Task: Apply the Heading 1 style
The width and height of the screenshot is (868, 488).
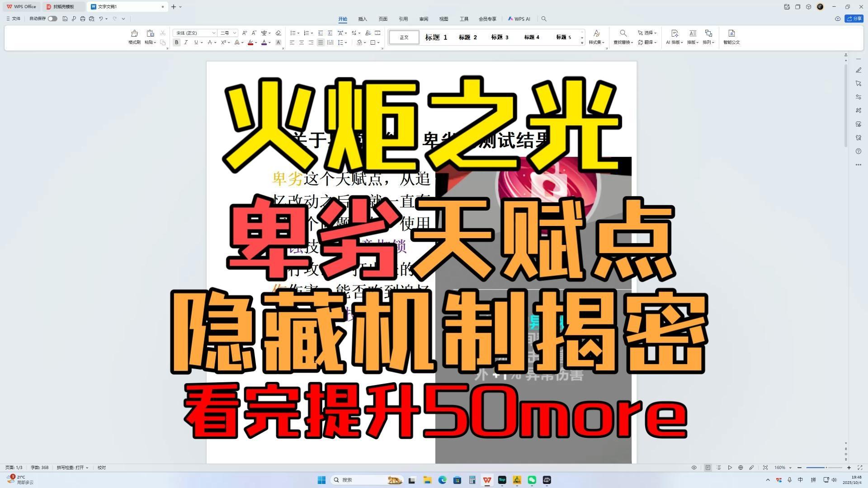Action: pos(436,37)
